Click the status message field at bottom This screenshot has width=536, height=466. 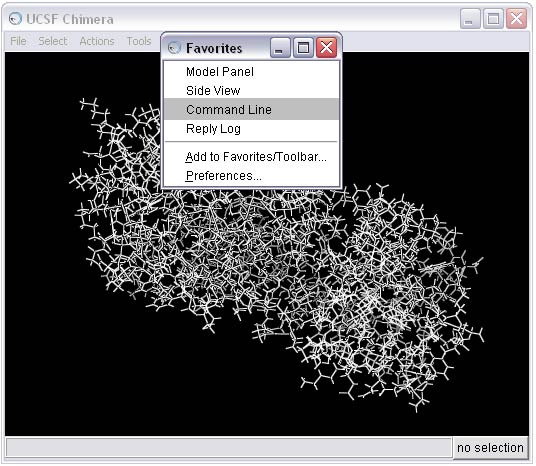pos(229,447)
